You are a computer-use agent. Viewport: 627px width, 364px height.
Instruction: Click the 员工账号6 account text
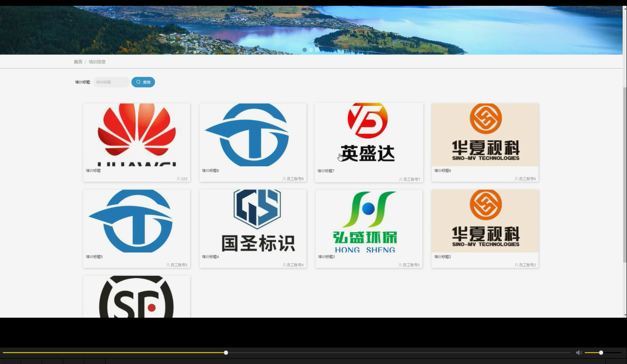527,179
